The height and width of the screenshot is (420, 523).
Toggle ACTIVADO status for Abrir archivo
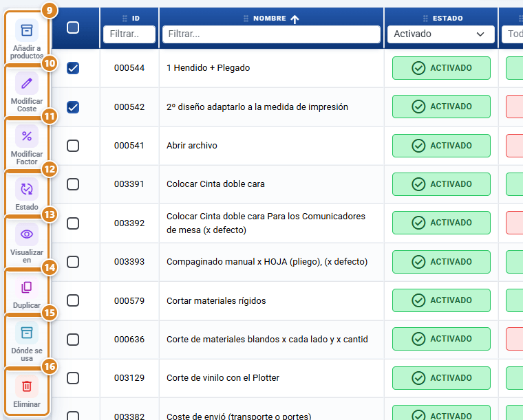(441, 146)
